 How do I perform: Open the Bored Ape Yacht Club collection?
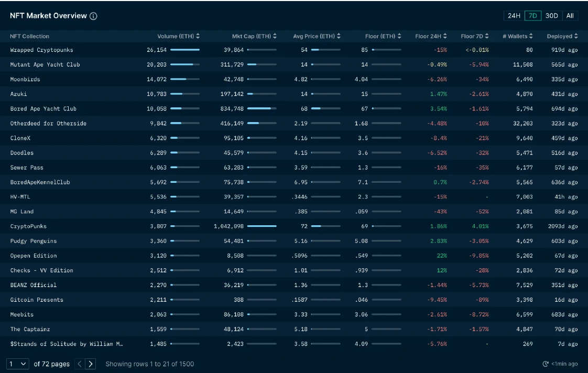pos(43,109)
